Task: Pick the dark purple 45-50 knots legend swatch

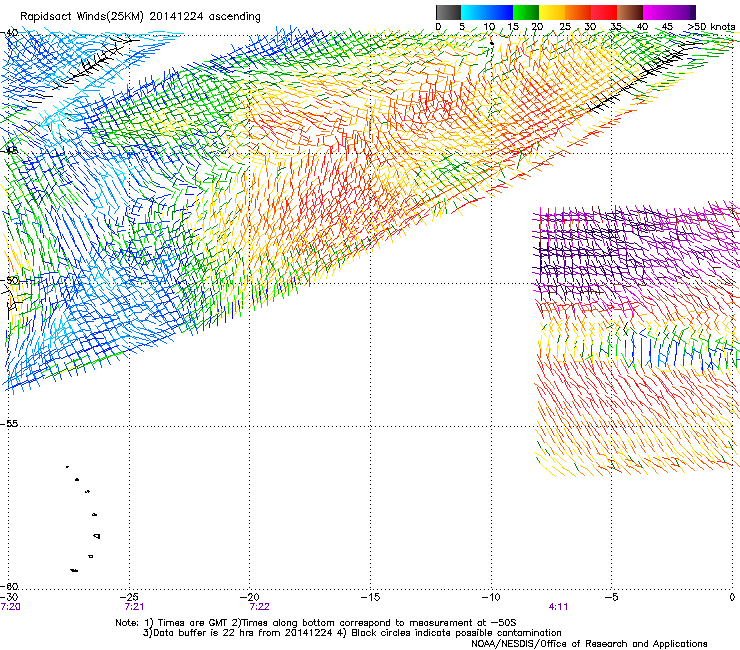Action: pos(682,12)
